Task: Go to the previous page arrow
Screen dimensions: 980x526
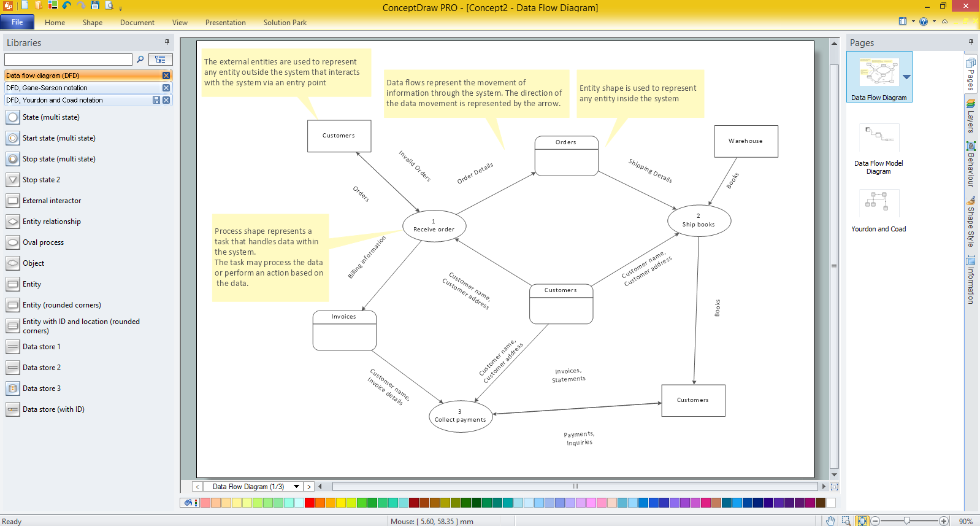Action: (197, 486)
